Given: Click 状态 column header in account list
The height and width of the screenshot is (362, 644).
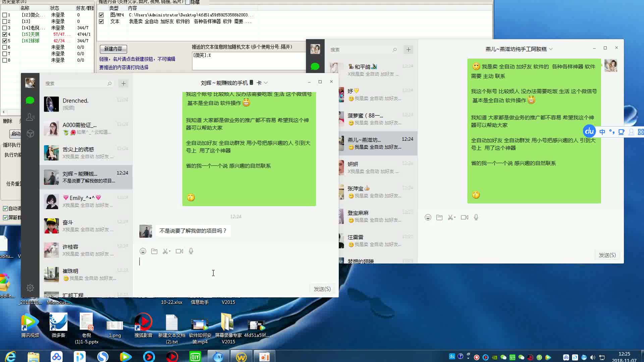Looking at the screenshot, I should click(x=55, y=8).
